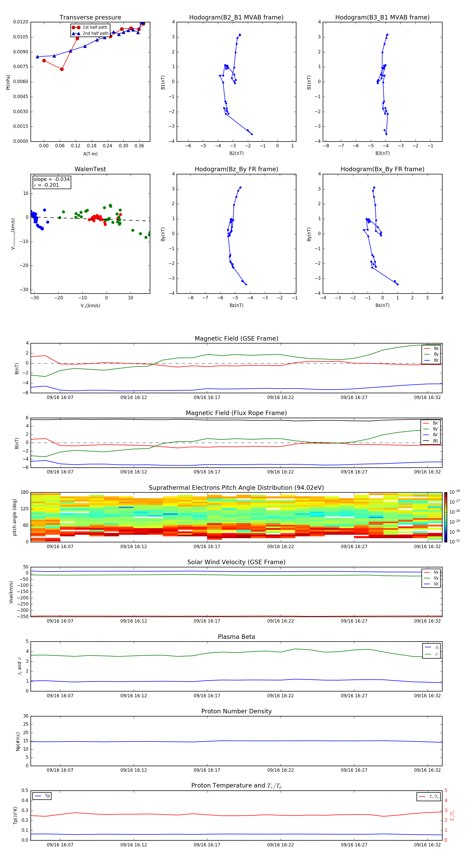Click the '2nd half path' legend entry
The image size is (473, 868).
click(90, 33)
